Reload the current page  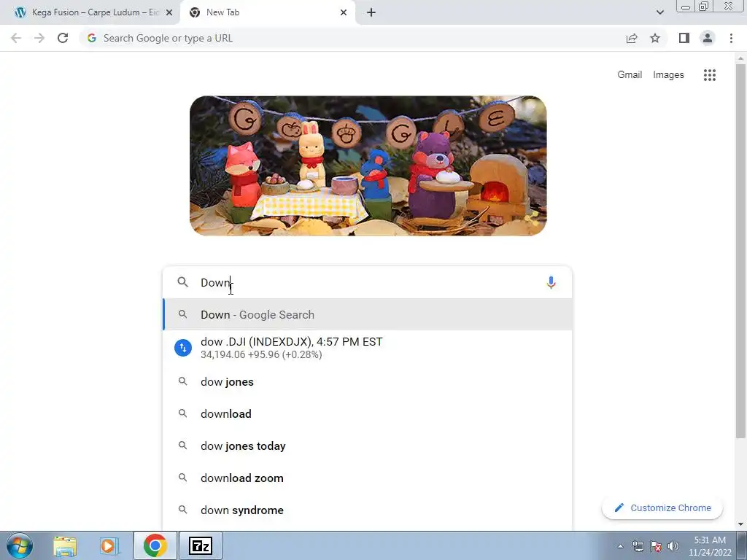[63, 38]
